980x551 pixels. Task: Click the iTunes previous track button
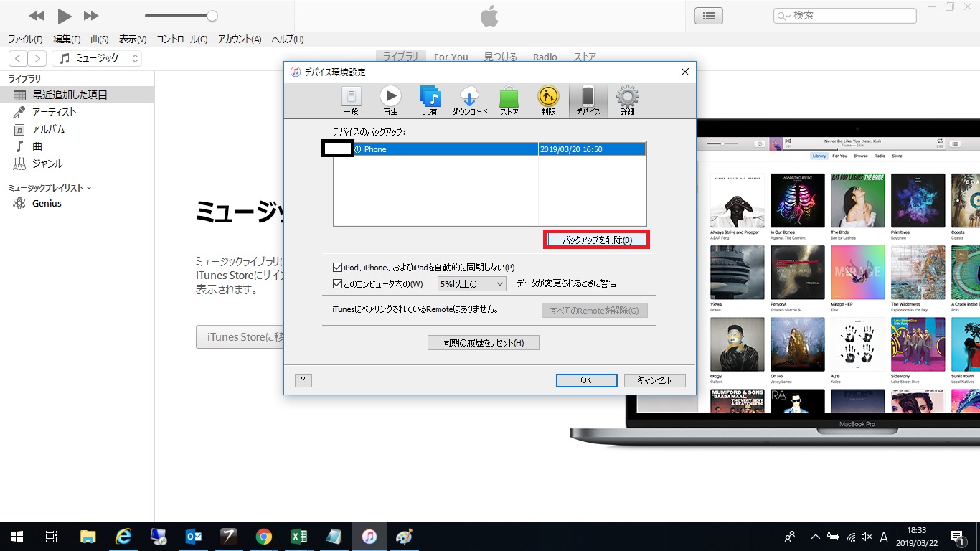click(37, 16)
